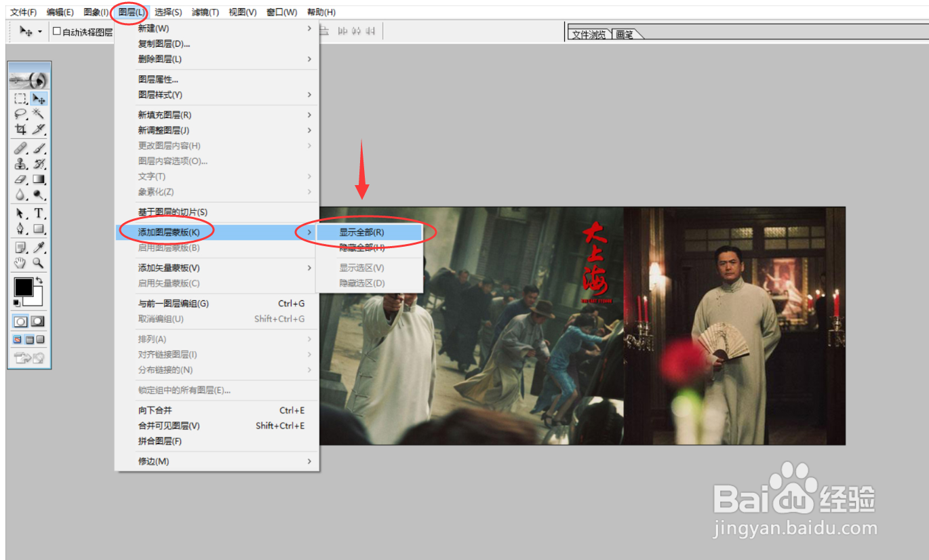Expand the 新建(W) submenu
This screenshot has height=560, width=929.
coord(309,28)
